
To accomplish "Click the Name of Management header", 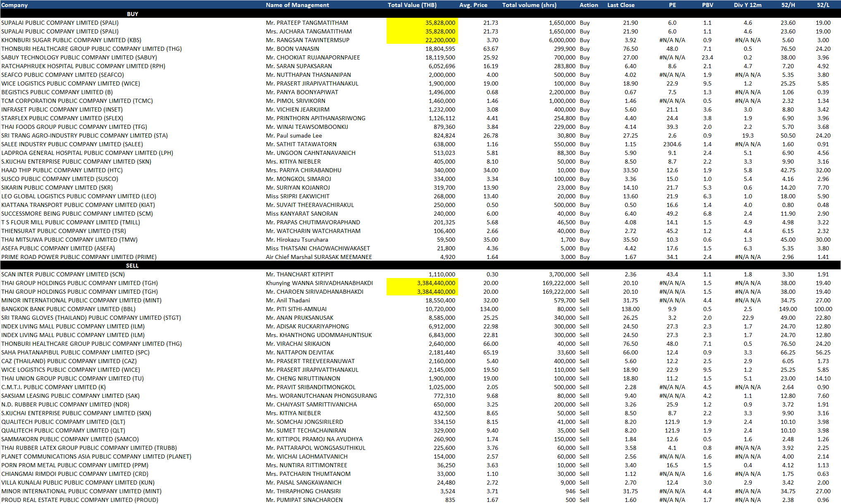I will click(x=297, y=5).
